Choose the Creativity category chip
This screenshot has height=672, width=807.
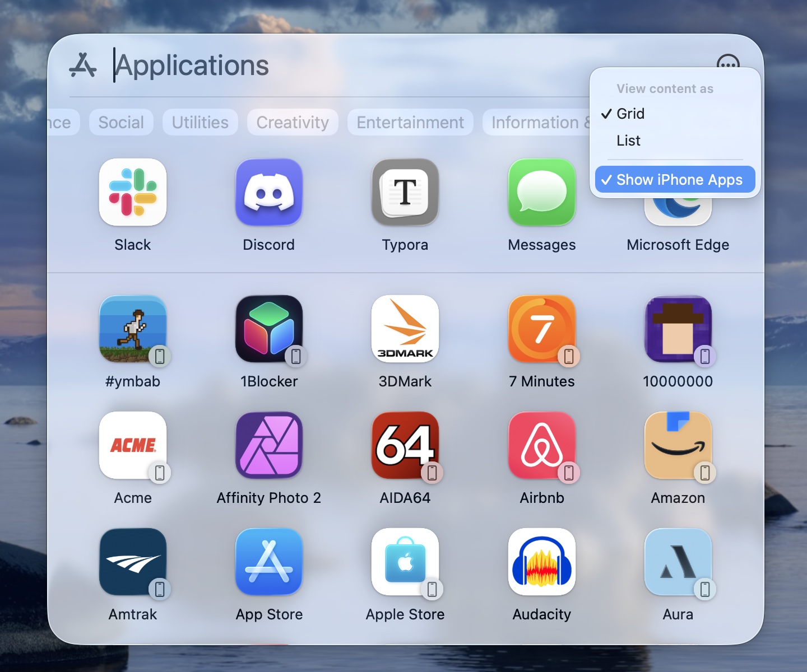(293, 123)
